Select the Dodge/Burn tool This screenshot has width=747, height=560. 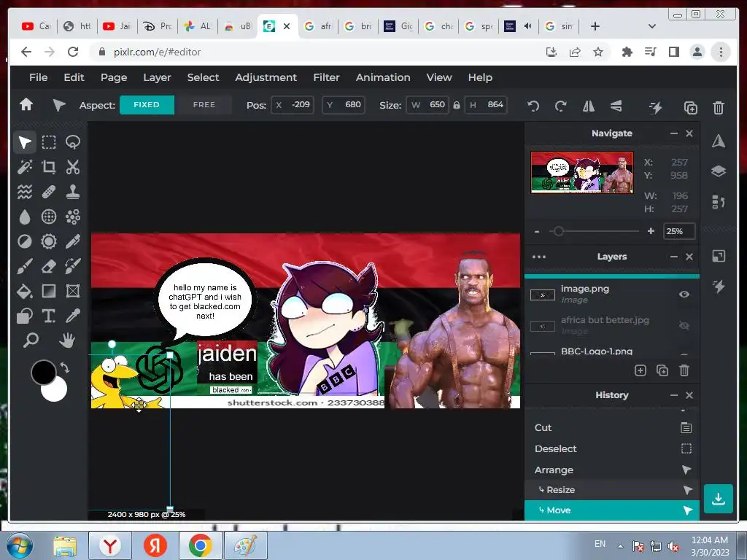tap(24, 241)
